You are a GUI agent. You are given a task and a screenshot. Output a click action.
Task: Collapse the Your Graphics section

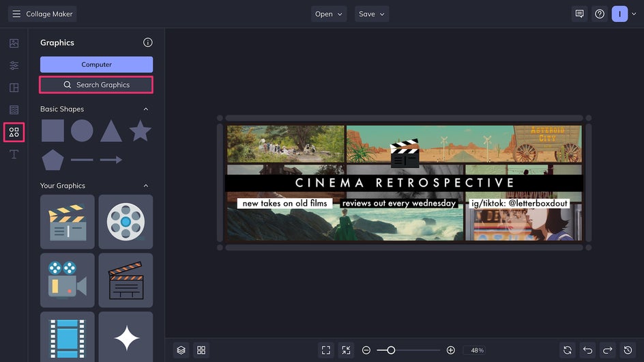click(x=145, y=186)
